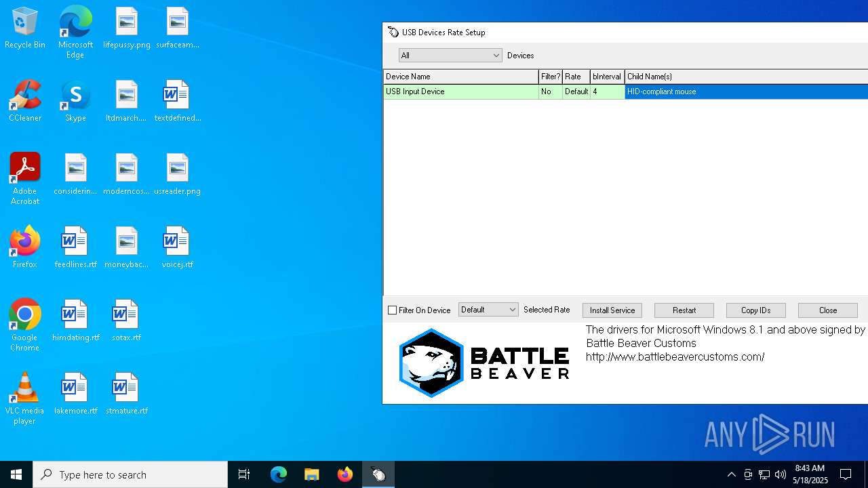Click the taskbar search box
This screenshot has height=488, width=868.
(130, 474)
